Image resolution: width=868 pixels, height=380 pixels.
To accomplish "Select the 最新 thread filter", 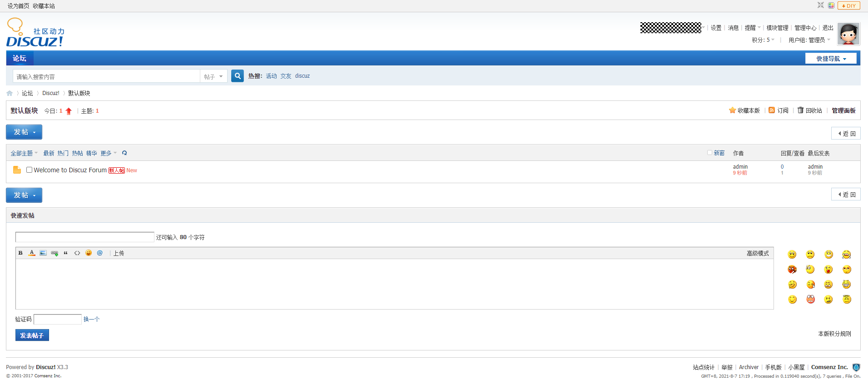I will pos(49,153).
